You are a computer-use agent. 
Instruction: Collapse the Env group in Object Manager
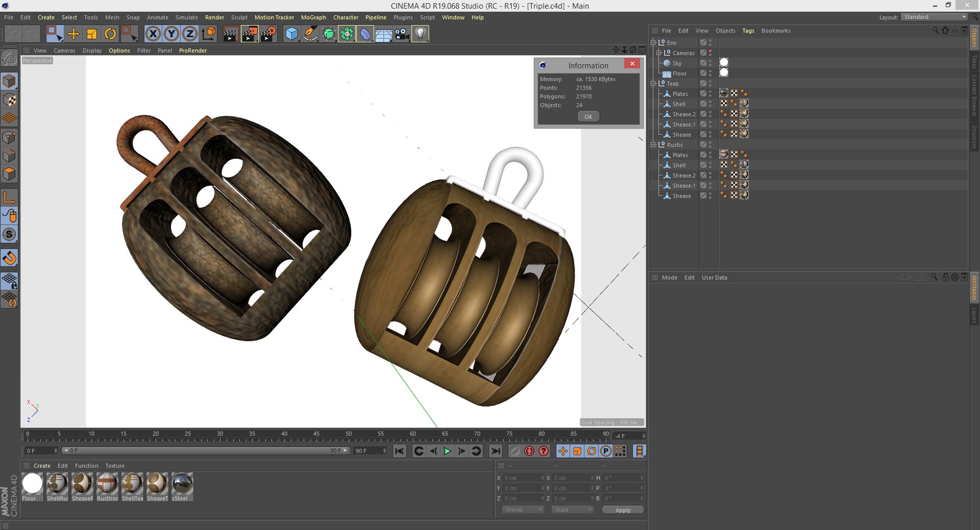pos(653,43)
